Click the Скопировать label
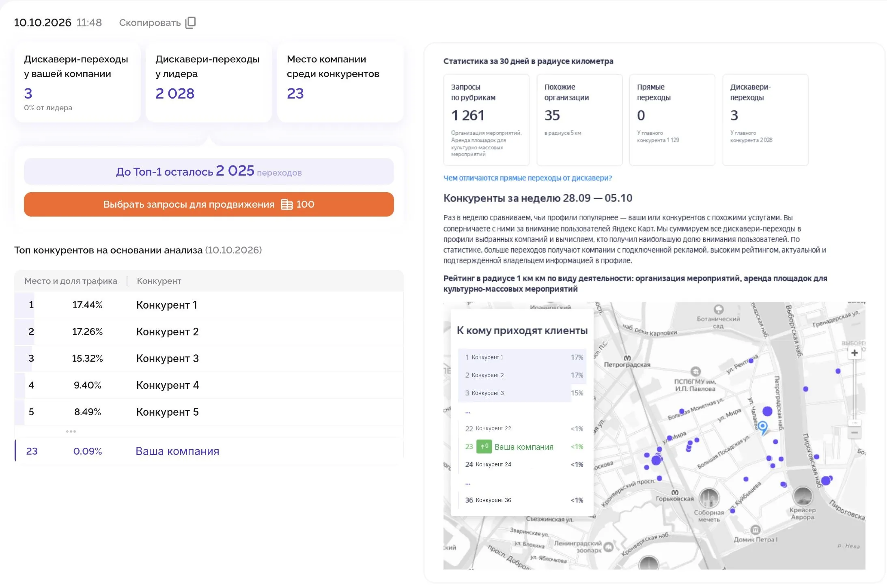Viewport: 887px width, 588px height. pyautogui.click(x=150, y=23)
